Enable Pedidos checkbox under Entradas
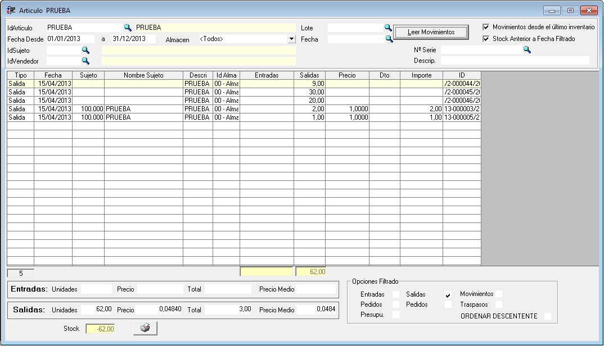 [x=396, y=304]
